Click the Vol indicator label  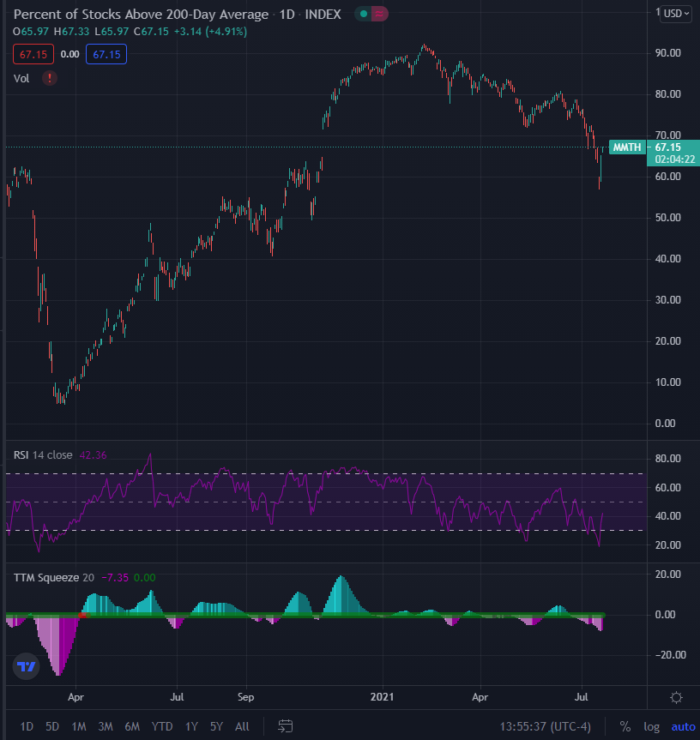tap(21, 78)
